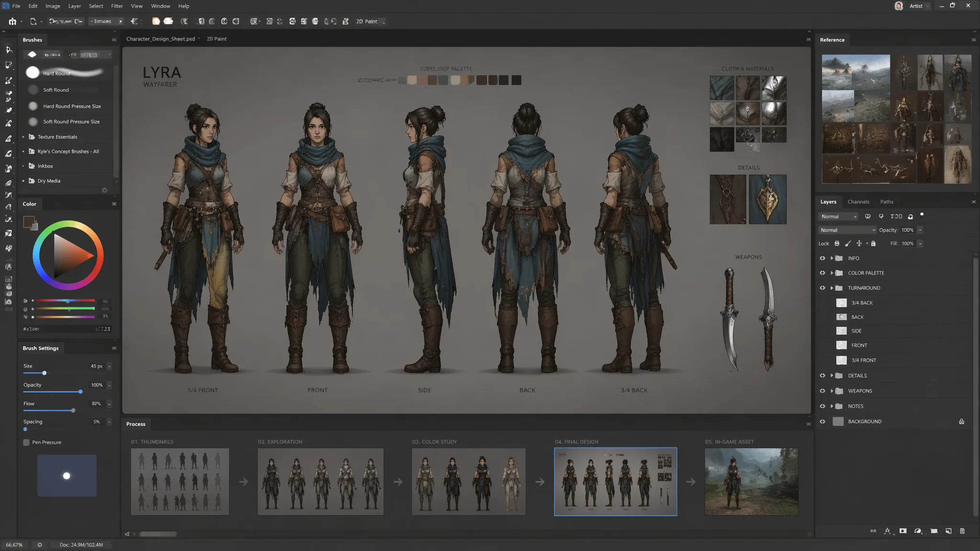This screenshot has height=551, width=980.
Task: Click the home icon in the options bar
Action: point(12,22)
